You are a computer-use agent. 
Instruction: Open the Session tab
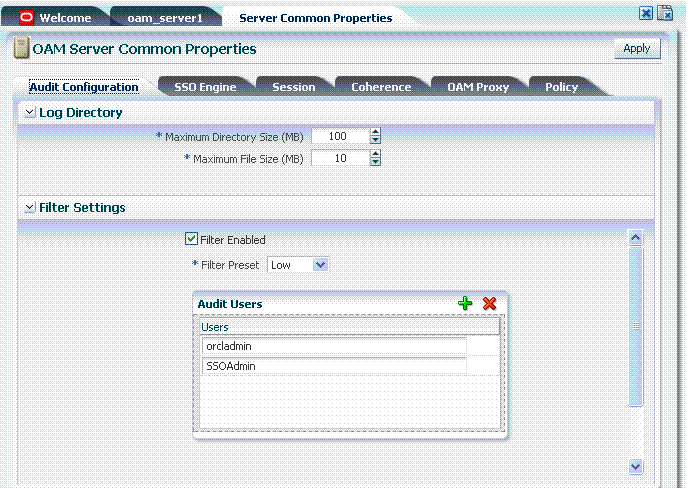(293, 87)
